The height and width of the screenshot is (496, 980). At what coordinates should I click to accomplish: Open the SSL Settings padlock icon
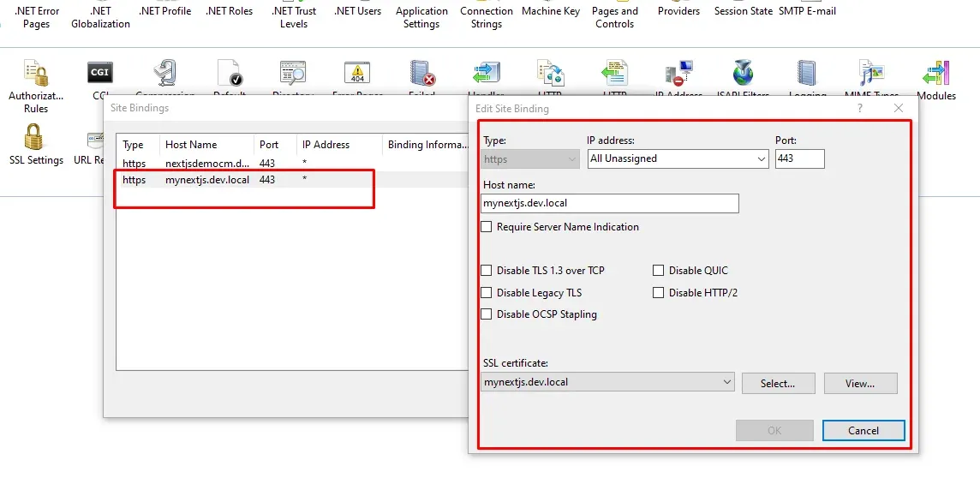(x=34, y=137)
